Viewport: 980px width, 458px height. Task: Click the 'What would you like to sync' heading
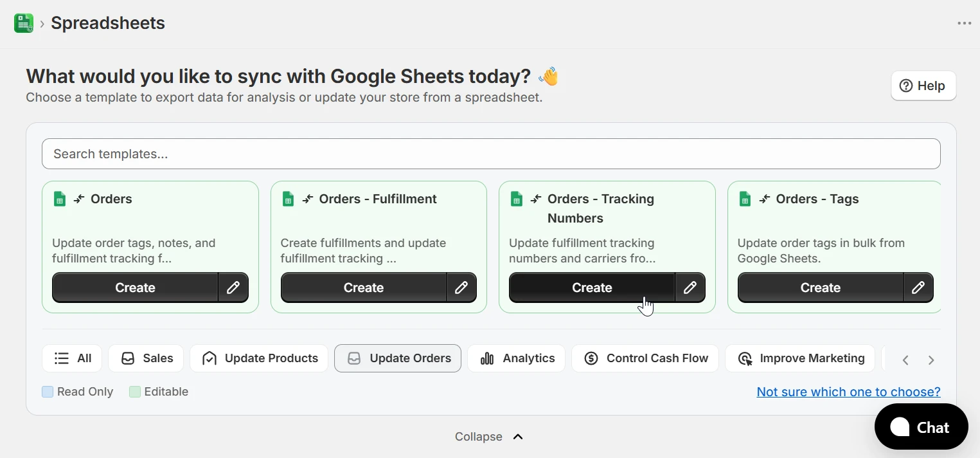tap(278, 77)
